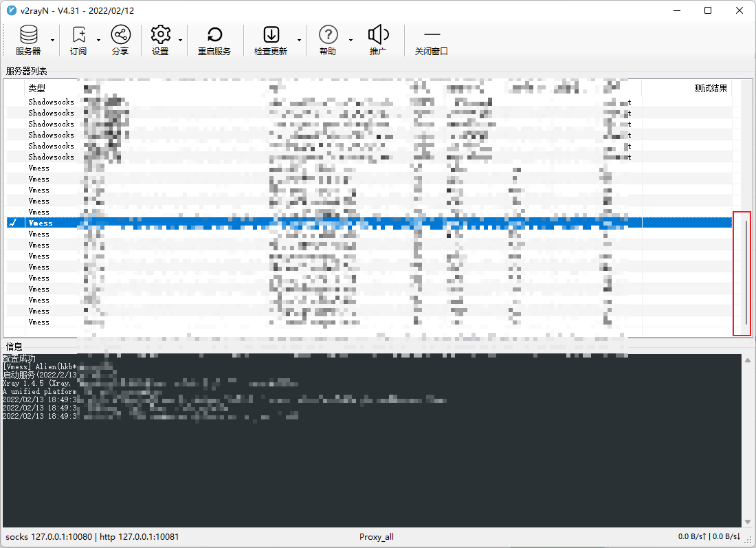
Task: Expand the 帮助 dropdown arrow
Action: click(x=351, y=41)
